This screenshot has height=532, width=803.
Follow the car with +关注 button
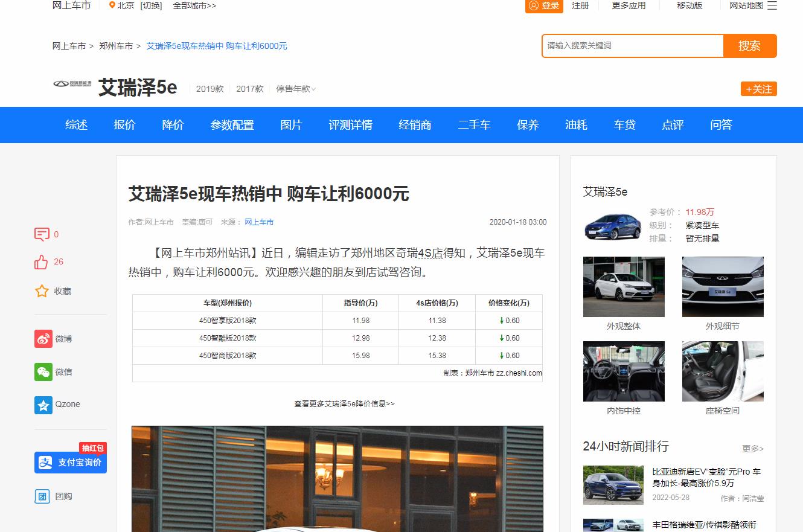(x=759, y=89)
